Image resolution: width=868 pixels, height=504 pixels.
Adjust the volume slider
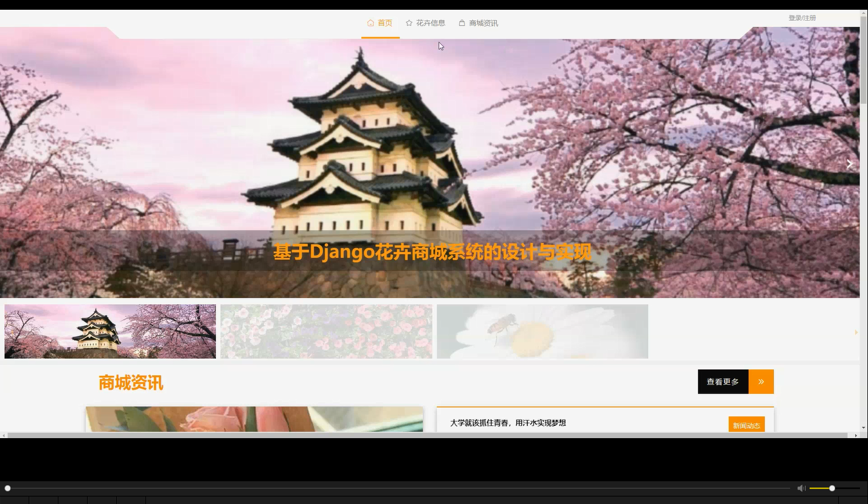(835, 488)
